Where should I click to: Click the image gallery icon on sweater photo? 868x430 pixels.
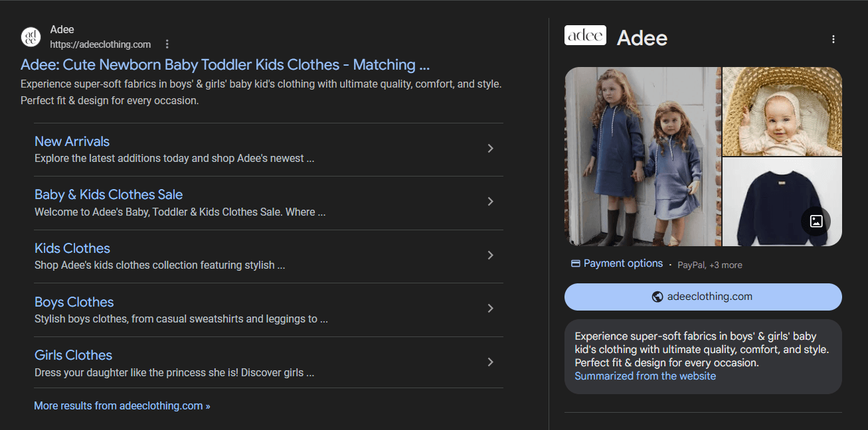(816, 222)
